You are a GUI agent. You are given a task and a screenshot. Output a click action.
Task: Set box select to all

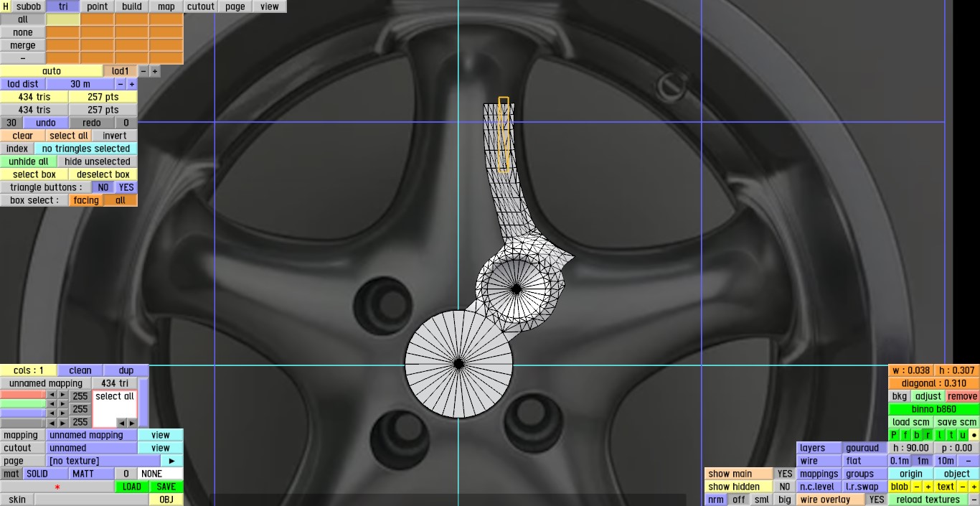click(121, 200)
